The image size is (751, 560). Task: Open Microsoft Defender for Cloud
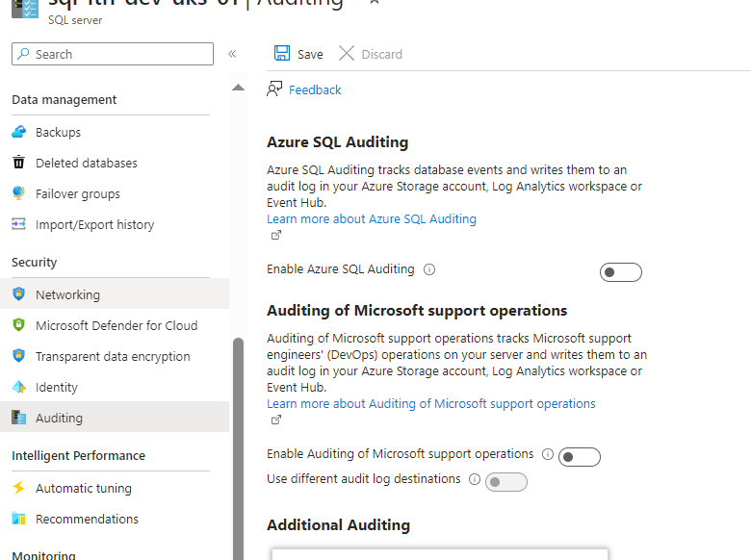115,325
